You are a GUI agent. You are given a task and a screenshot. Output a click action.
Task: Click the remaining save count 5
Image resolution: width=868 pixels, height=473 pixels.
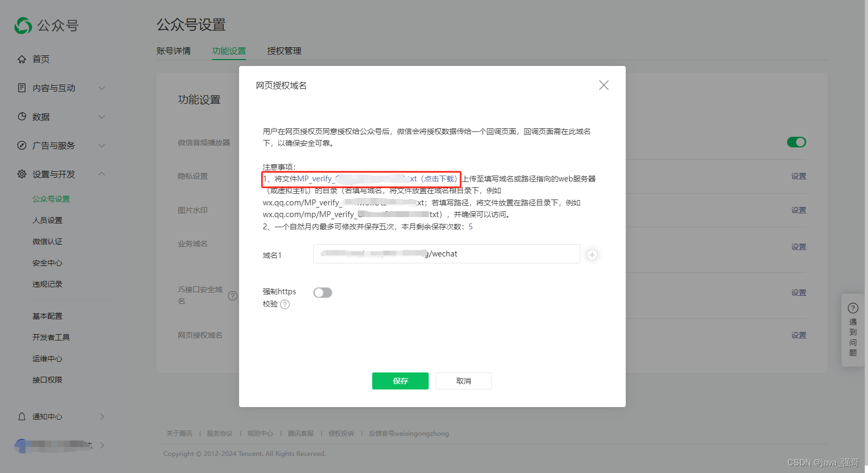[471, 227]
